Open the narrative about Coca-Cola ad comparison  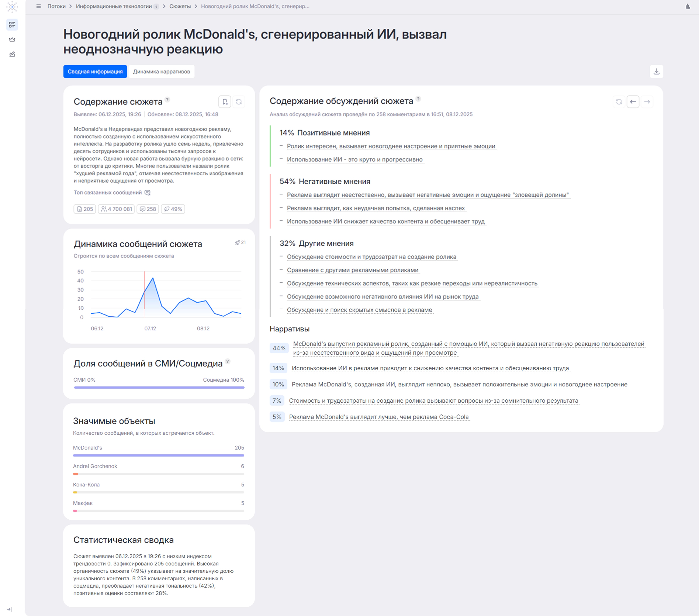379,417
